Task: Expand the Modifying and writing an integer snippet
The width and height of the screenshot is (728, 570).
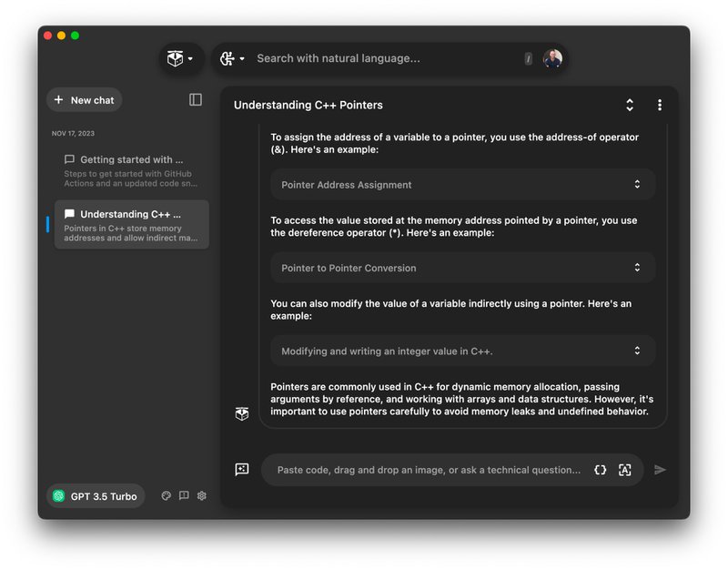Action: point(462,351)
